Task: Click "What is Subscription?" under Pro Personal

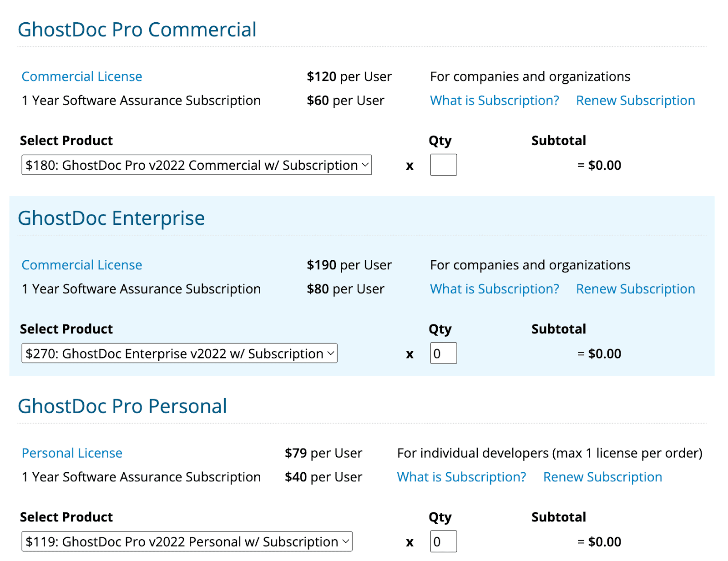Action: [x=461, y=477]
